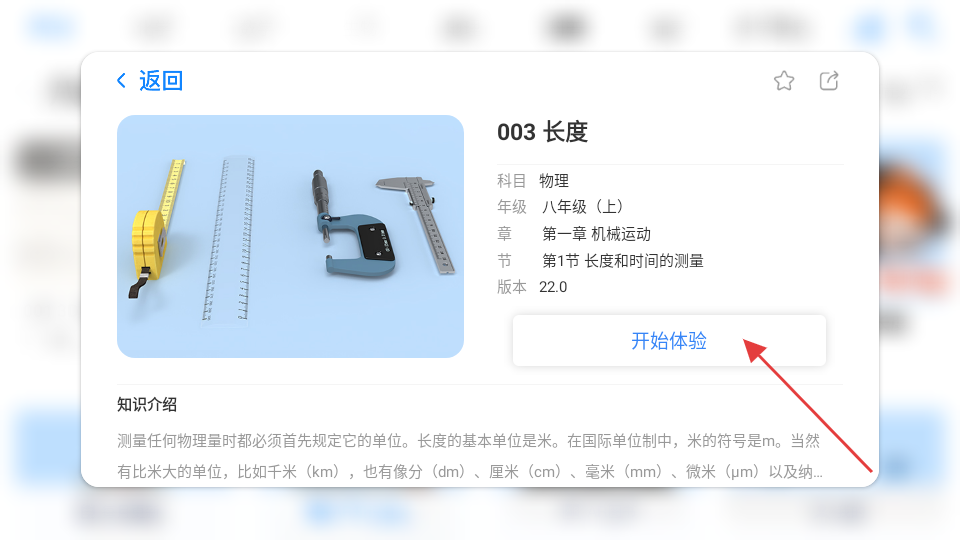Click the transparent ruler in the preview image

[x=229, y=239]
